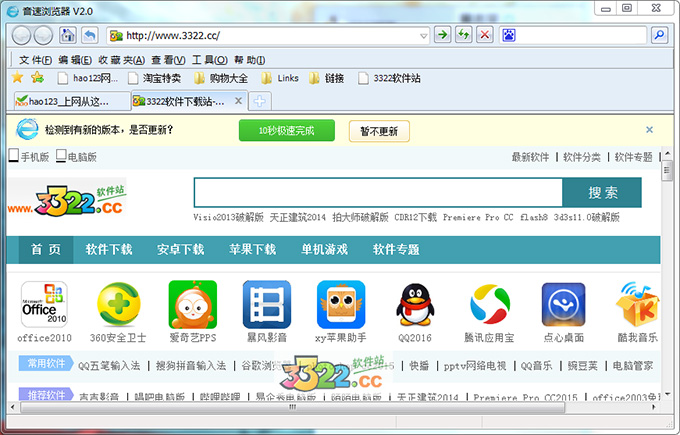Image resolution: width=680 pixels, height=435 pixels.
Task: Click the green 10秒极速完成 update button
Action: (x=287, y=131)
